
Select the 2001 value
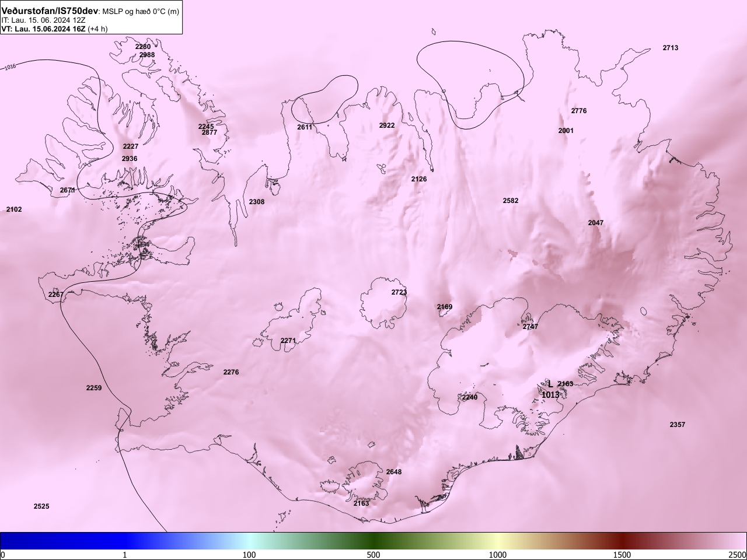click(x=566, y=131)
